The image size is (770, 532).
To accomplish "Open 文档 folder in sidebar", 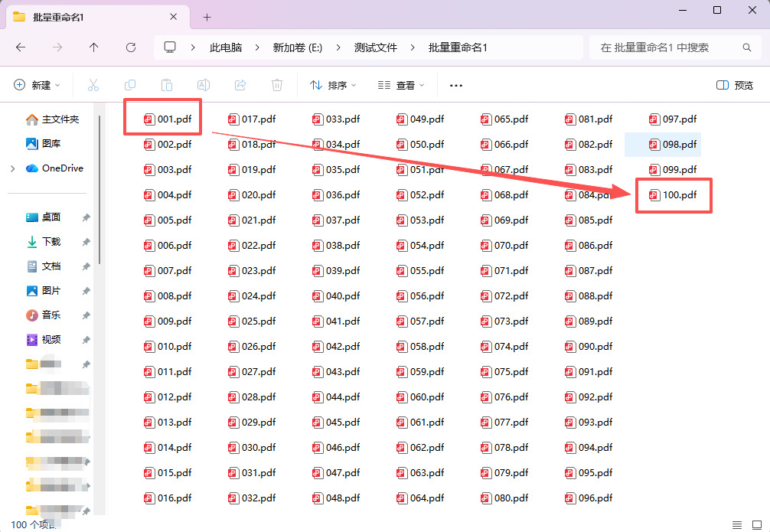I will [43, 266].
